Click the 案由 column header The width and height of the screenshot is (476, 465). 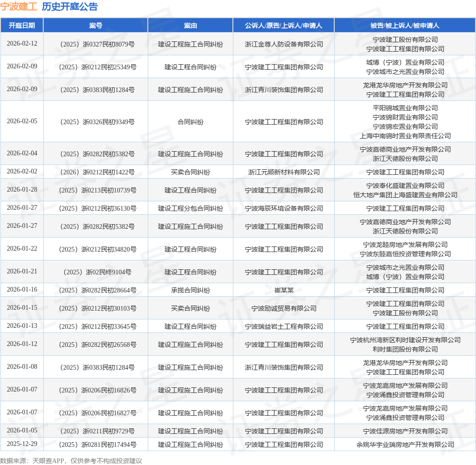190,26
